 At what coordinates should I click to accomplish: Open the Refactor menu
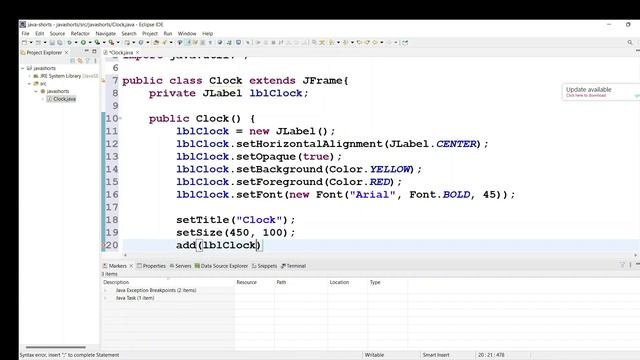coord(80,33)
